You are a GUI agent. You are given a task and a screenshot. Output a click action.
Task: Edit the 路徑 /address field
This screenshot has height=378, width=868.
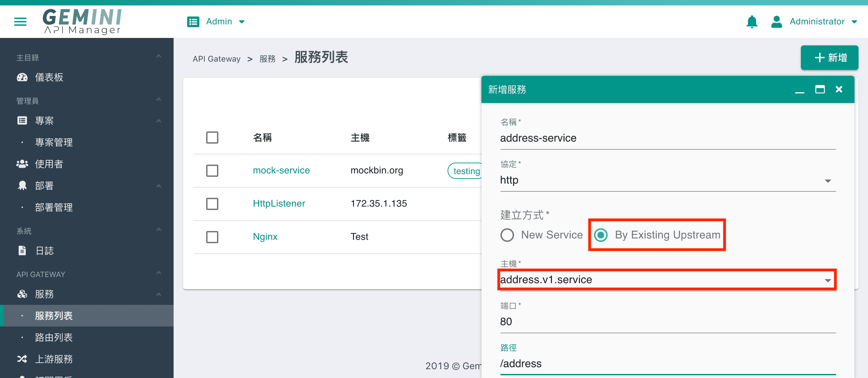(x=668, y=364)
